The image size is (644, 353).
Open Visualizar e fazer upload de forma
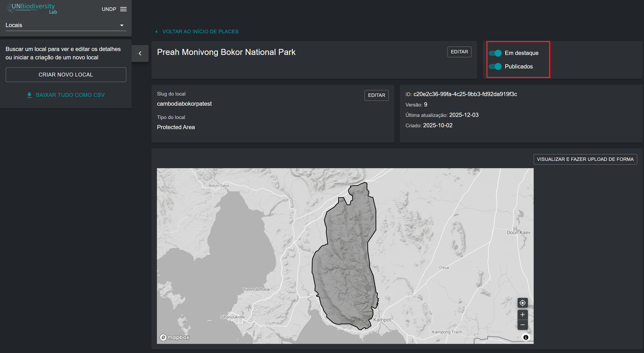[x=585, y=159]
